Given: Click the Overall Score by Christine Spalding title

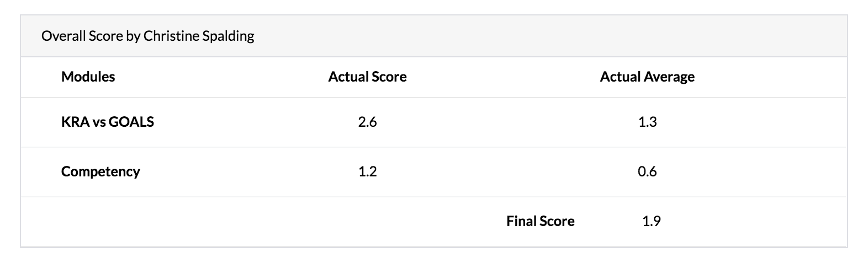Looking at the screenshot, I should [148, 36].
